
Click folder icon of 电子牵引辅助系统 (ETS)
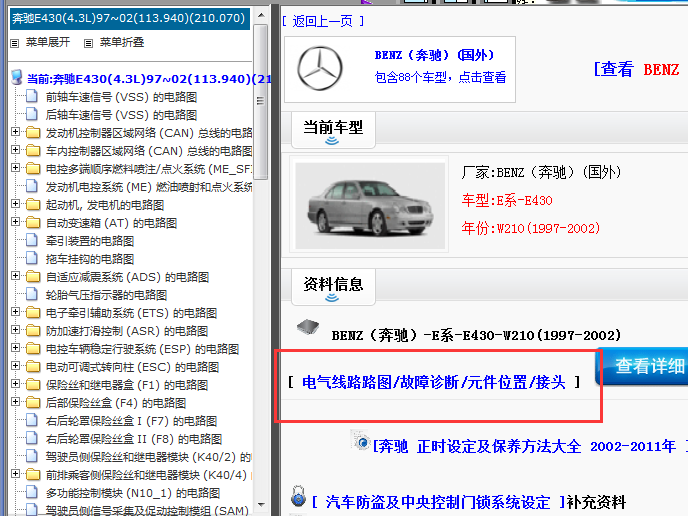32,312
